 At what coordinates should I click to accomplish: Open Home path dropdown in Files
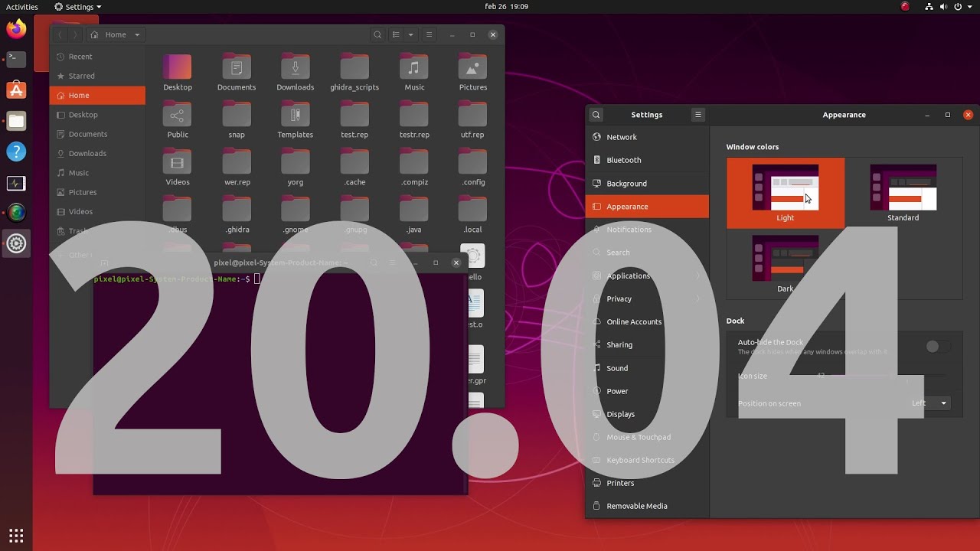pos(115,34)
